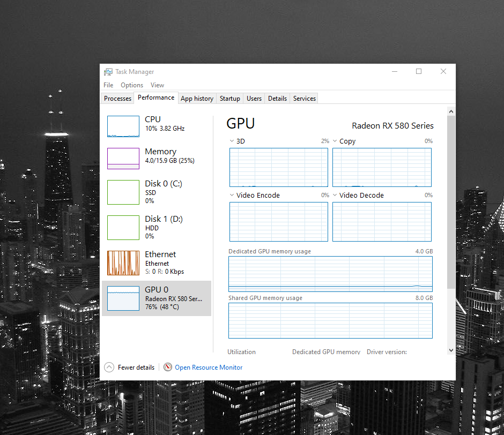
Task: Switch to the Processes tab
Action: [x=117, y=99]
